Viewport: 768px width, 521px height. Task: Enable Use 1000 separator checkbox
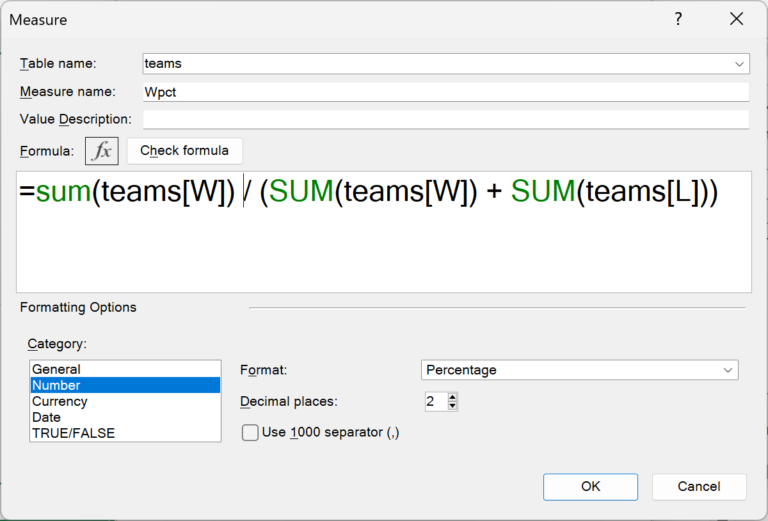tap(250, 433)
